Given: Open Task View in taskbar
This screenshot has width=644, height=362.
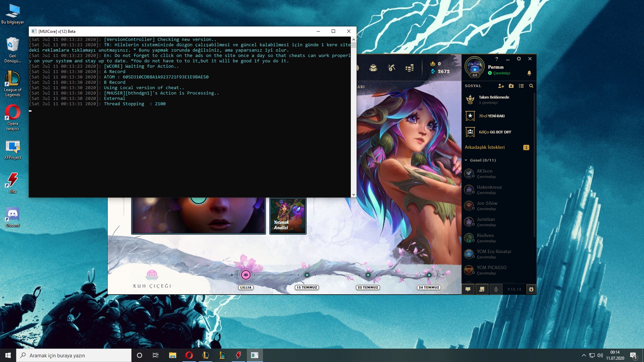Looking at the screenshot, I should coord(156,355).
